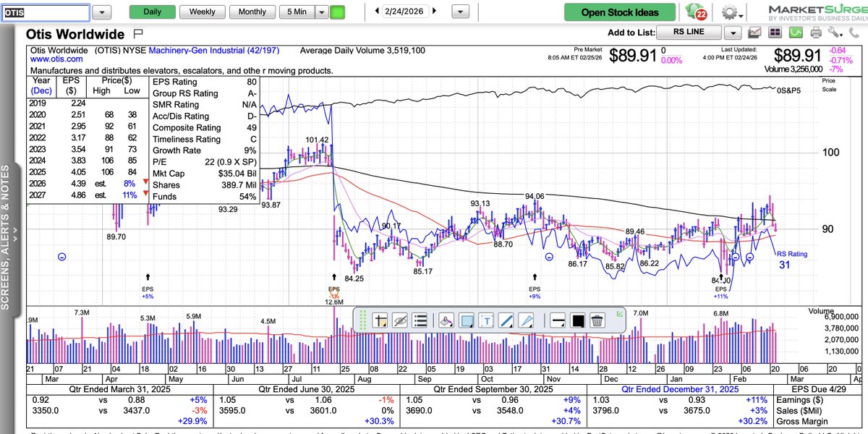Switch to the Weekly chart tab

click(202, 12)
